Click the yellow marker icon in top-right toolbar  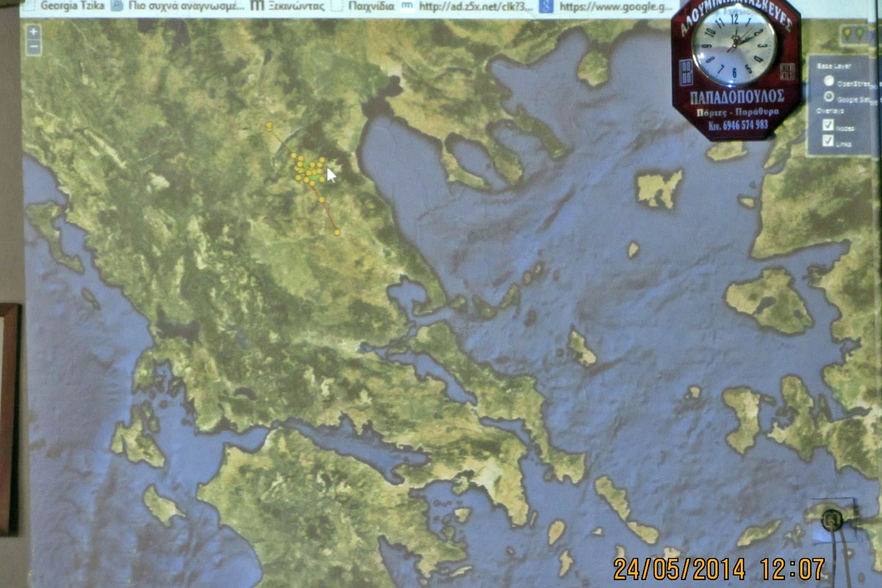point(847,34)
